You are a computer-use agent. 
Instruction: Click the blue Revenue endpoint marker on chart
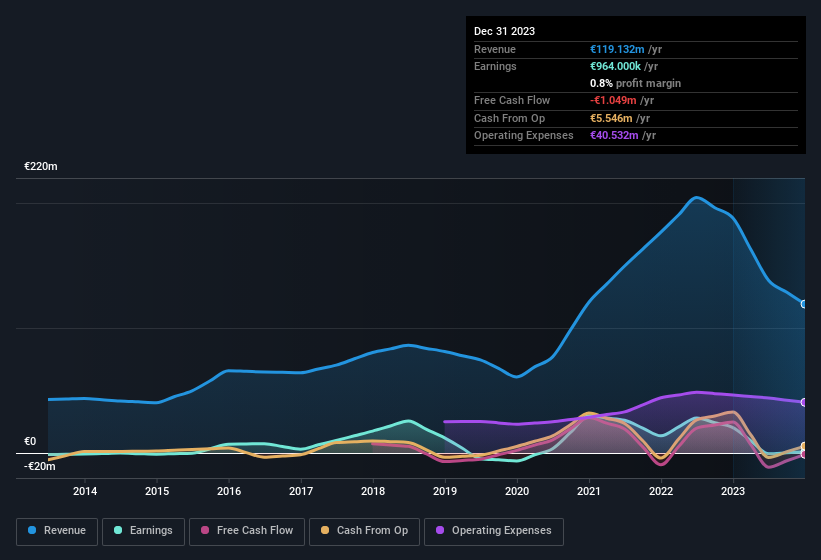pyautogui.click(x=804, y=304)
